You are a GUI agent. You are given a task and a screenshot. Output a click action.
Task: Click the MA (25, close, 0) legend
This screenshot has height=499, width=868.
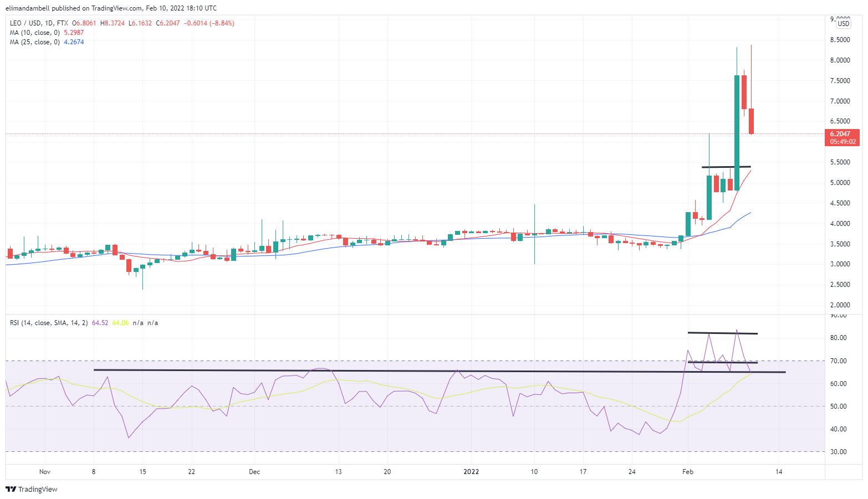pyautogui.click(x=35, y=42)
